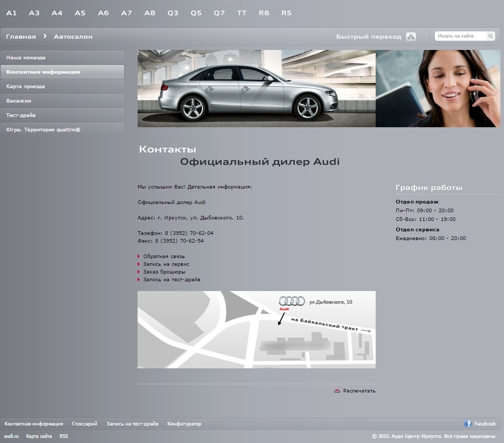Open the Q3 model page
This screenshot has width=504, height=443.
coord(173,13)
